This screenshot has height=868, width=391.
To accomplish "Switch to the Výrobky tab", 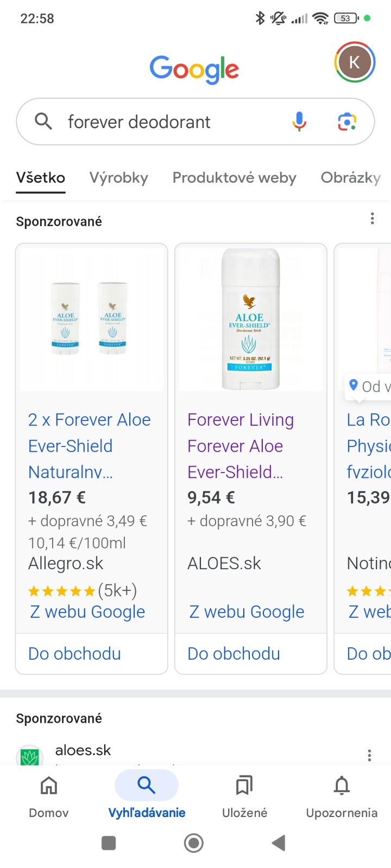I will tap(119, 178).
